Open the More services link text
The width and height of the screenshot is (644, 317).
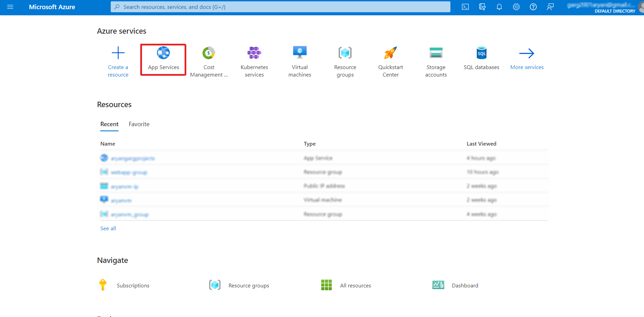[x=527, y=67]
